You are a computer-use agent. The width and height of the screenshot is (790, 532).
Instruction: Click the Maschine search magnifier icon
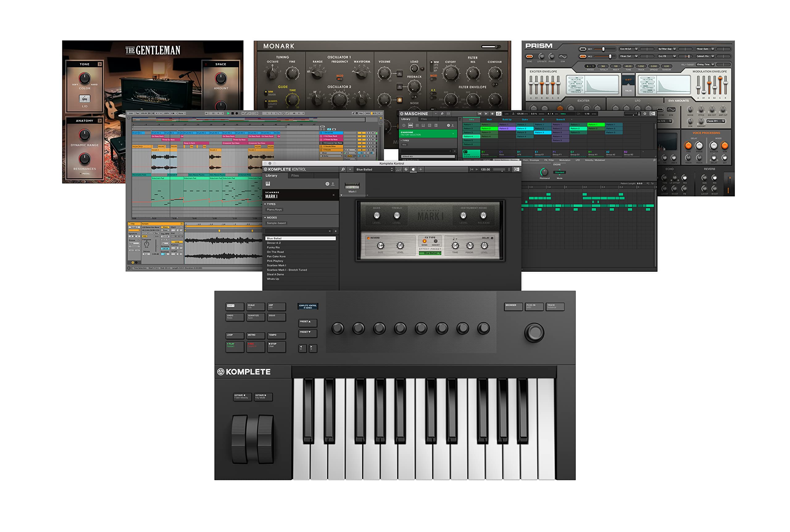pyautogui.click(x=442, y=114)
